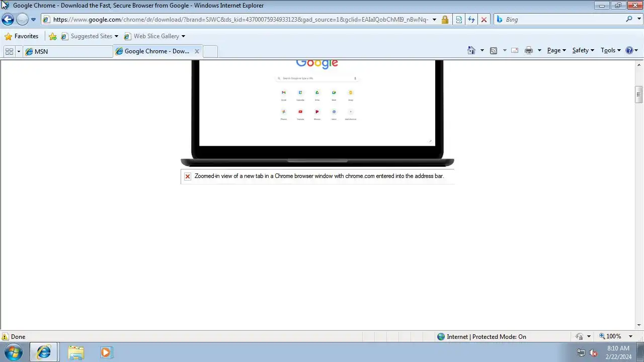Open the security lock report icon
Screen dimensions: 644x362
pyautogui.click(x=445, y=20)
